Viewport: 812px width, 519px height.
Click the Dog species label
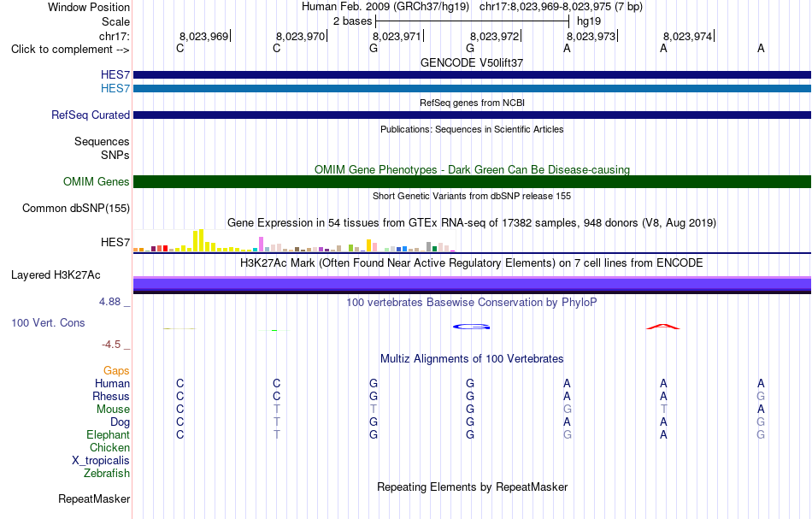tap(120, 422)
